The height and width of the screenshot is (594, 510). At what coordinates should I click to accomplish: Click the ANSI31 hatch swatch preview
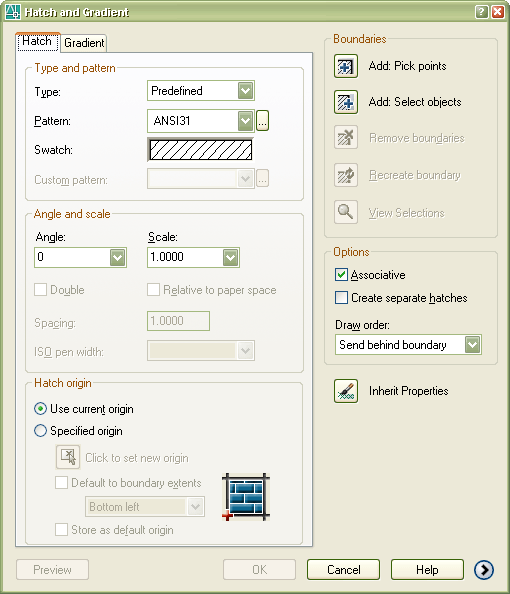coord(200,150)
